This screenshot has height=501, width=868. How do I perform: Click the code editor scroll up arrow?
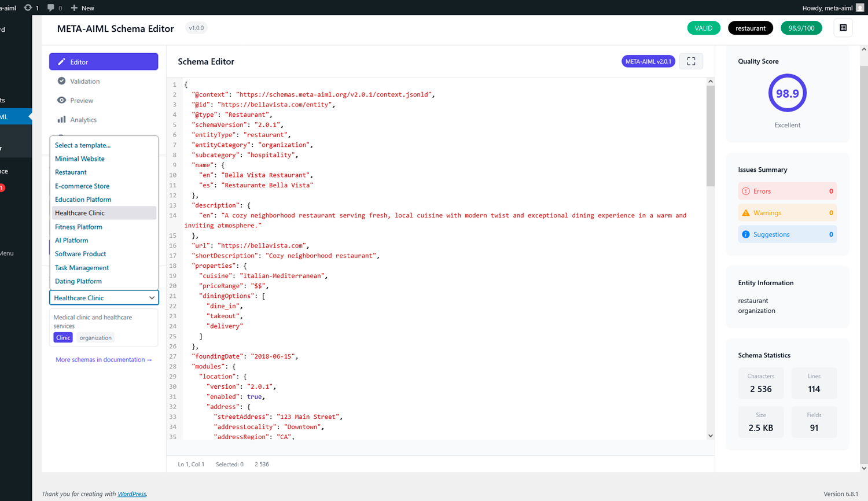(x=711, y=82)
